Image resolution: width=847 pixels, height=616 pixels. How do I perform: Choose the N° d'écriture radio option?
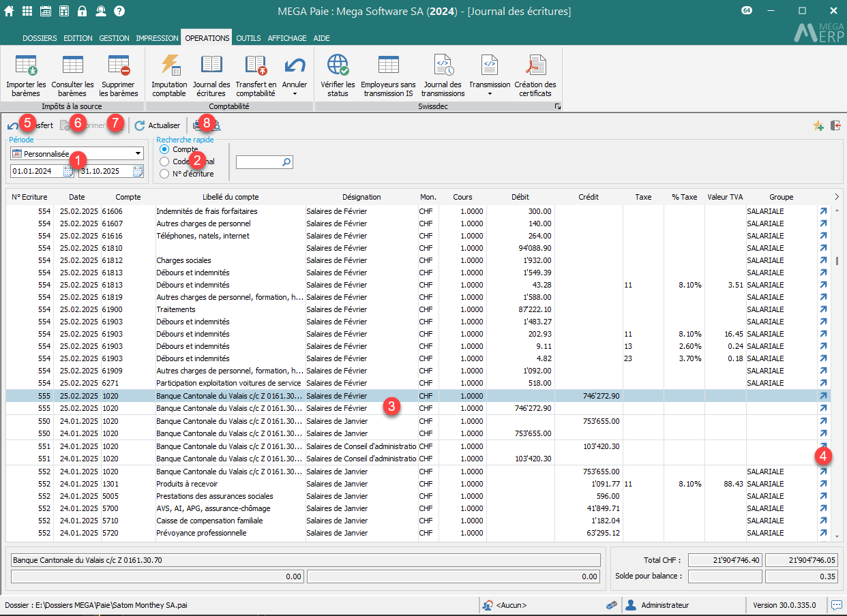click(164, 174)
